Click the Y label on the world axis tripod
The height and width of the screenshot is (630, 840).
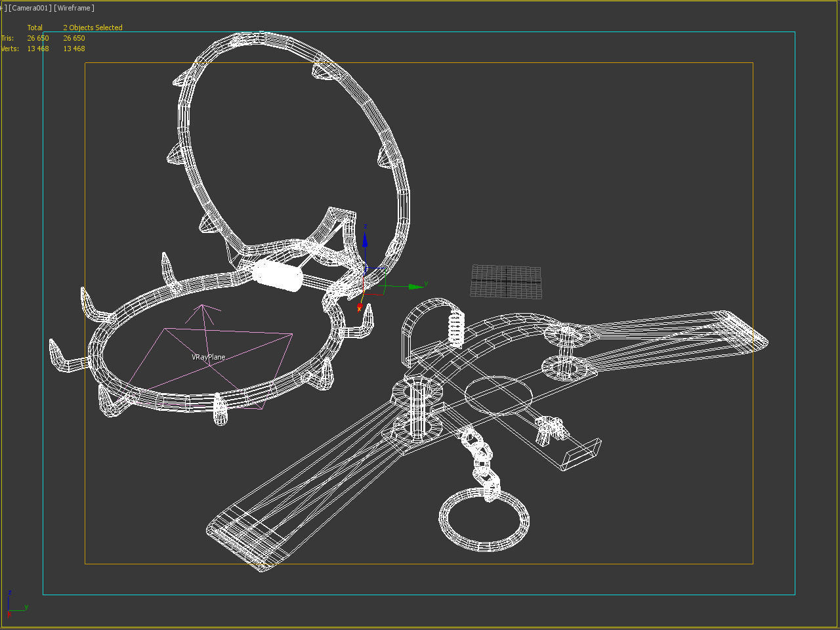[x=26, y=605]
